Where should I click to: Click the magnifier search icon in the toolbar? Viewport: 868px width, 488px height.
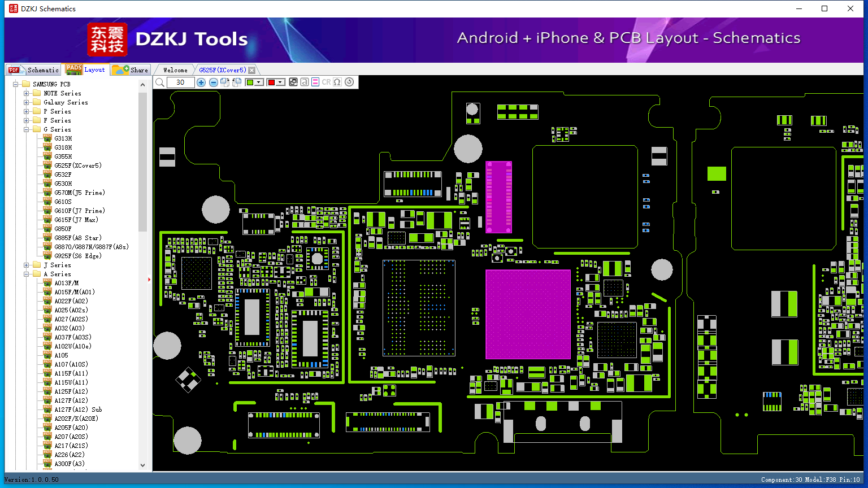(x=160, y=82)
